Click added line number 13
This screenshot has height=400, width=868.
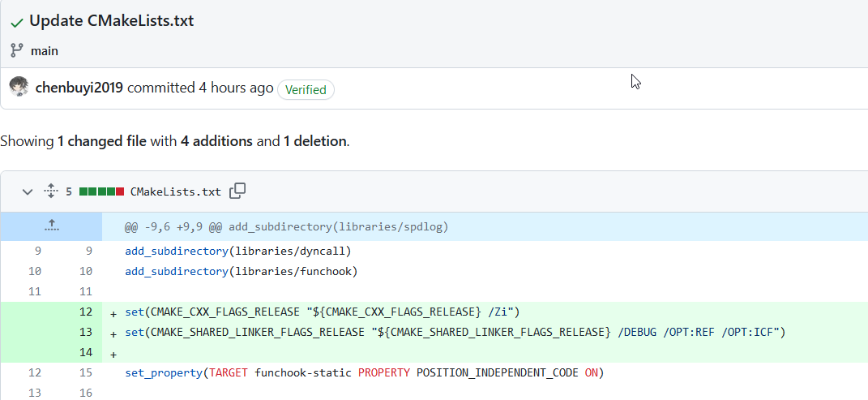tap(86, 333)
